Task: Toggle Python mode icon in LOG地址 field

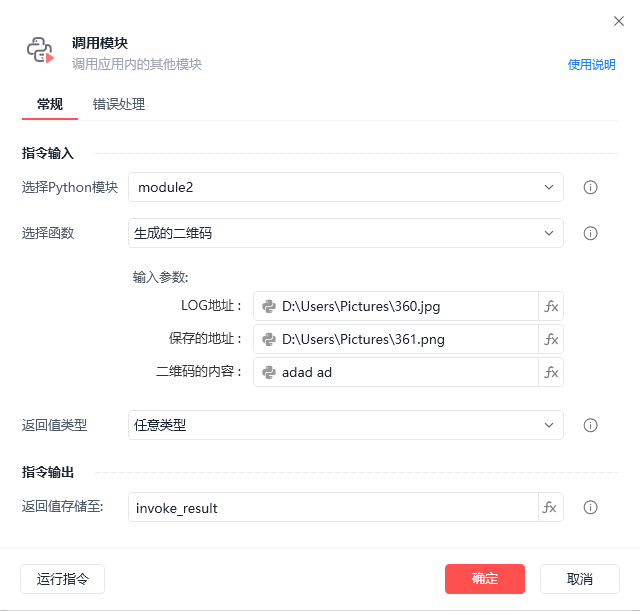Action: click(x=269, y=307)
